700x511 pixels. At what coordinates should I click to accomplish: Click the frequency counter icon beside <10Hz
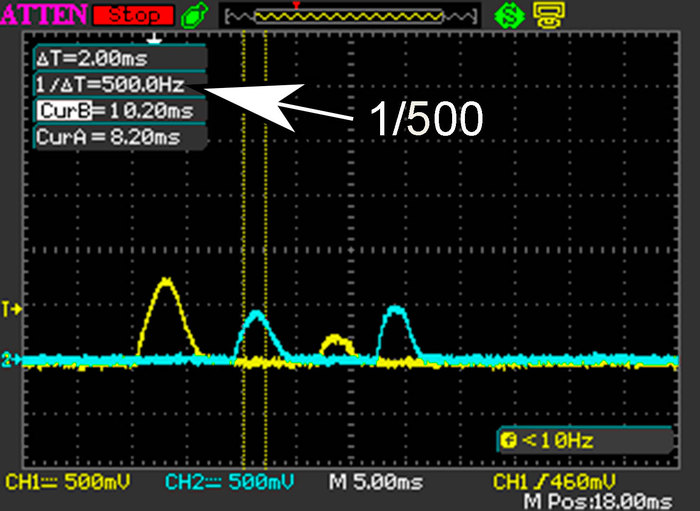pyautogui.click(x=508, y=439)
